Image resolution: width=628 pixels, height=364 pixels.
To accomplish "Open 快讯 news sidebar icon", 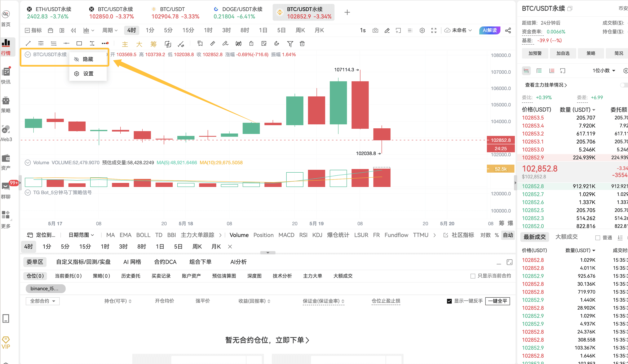I will (6, 75).
